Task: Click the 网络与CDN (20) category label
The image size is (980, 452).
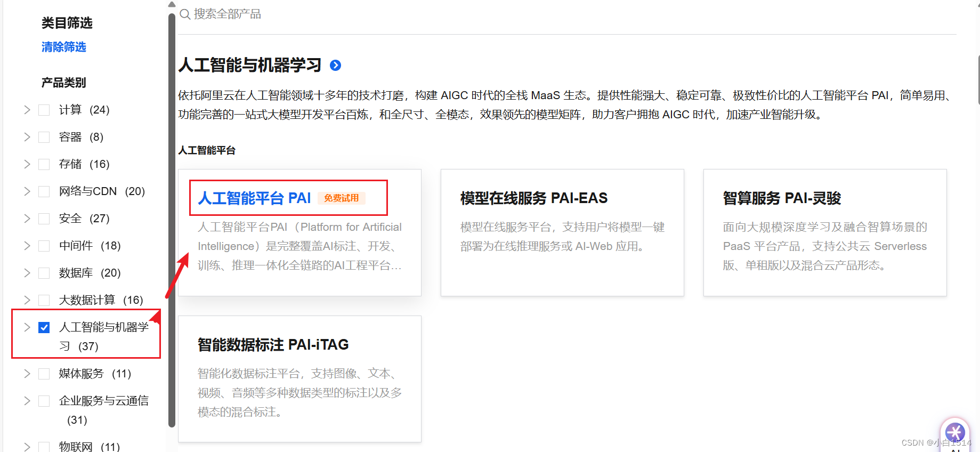Action: point(102,191)
